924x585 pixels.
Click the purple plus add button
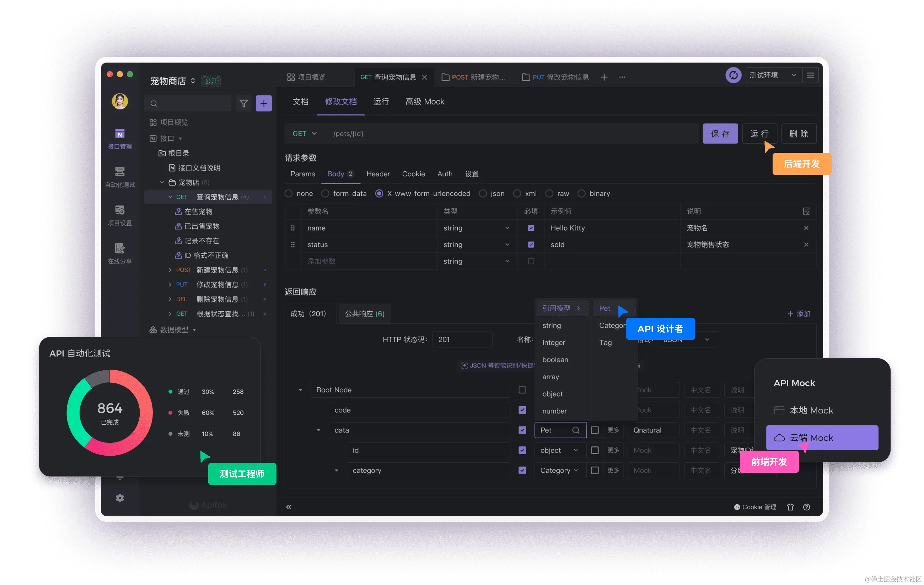point(264,103)
